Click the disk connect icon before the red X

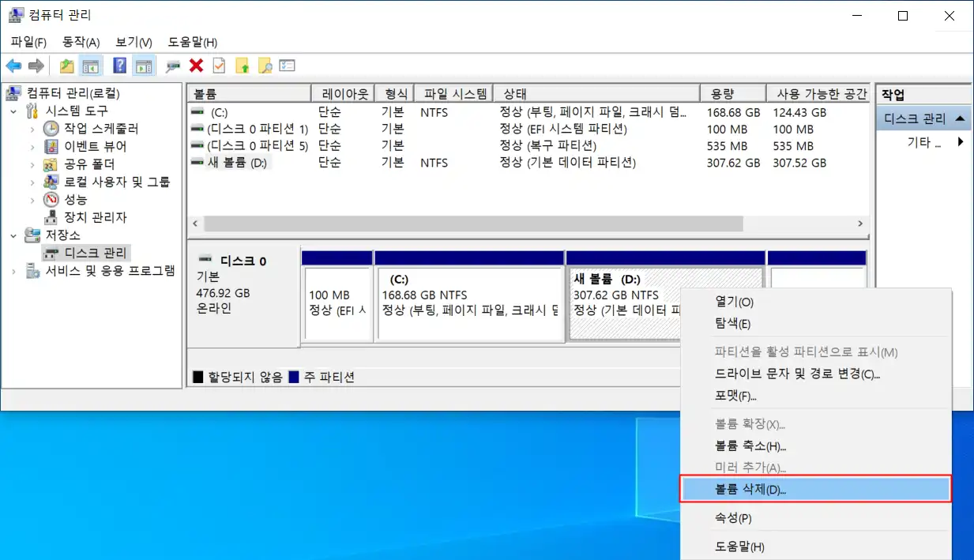click(x=173, y=66)
